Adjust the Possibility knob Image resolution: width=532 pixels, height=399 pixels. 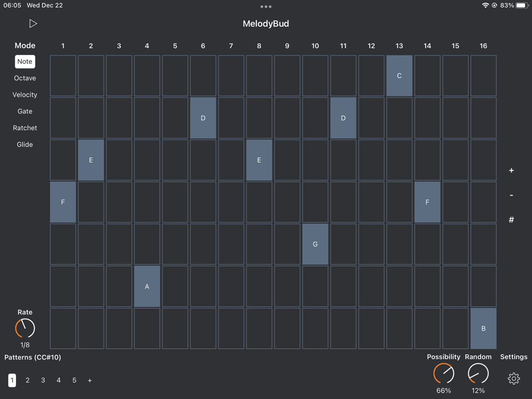click(444, 373)
